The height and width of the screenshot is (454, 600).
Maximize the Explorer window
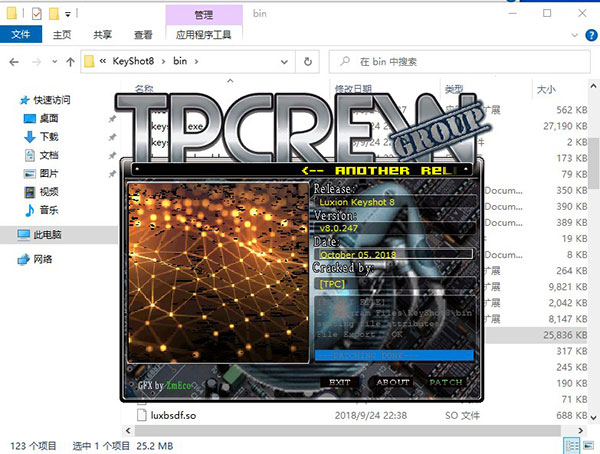click(547, 13)
